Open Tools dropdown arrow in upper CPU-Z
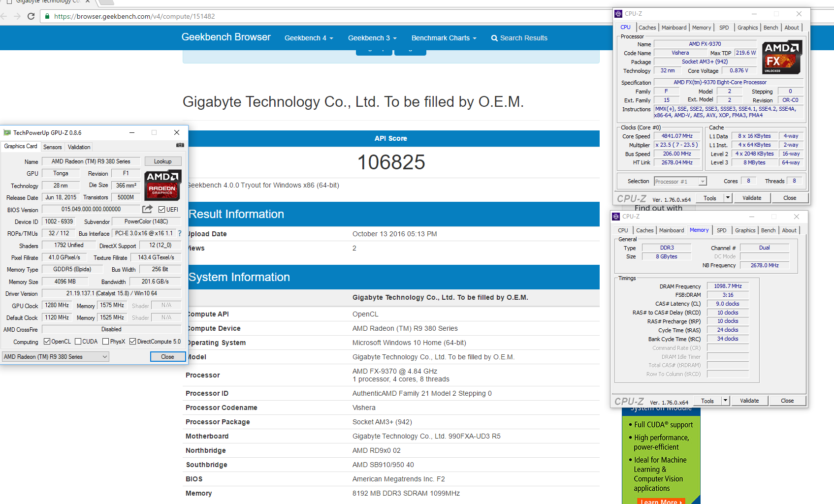Image resolution: width=834 pixels, height=504 pixels. click(x=728, y=198)
